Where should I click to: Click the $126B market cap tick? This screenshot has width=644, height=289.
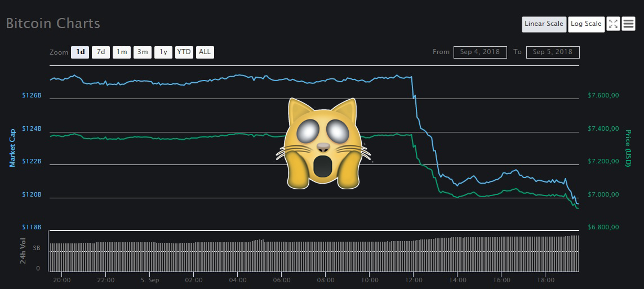(x=32, y=95)
